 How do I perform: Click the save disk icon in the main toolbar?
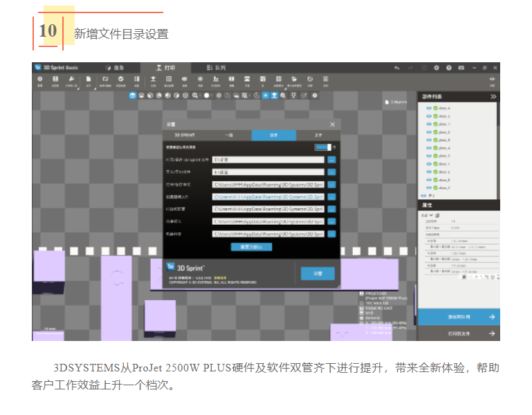(x=55, y=79)
